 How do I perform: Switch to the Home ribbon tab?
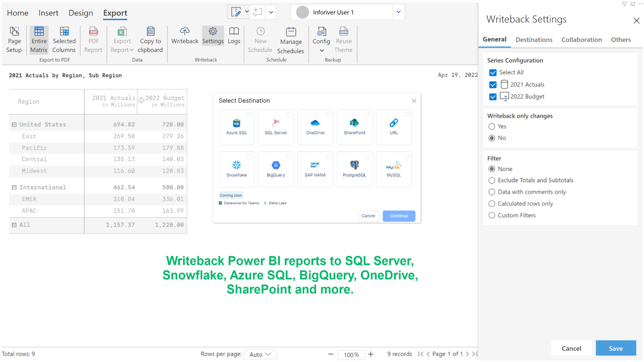coord(18,13)
